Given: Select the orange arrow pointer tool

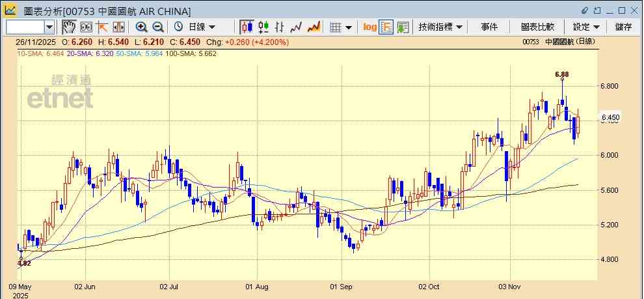Looking at the screenshot, I should [102, 27].
